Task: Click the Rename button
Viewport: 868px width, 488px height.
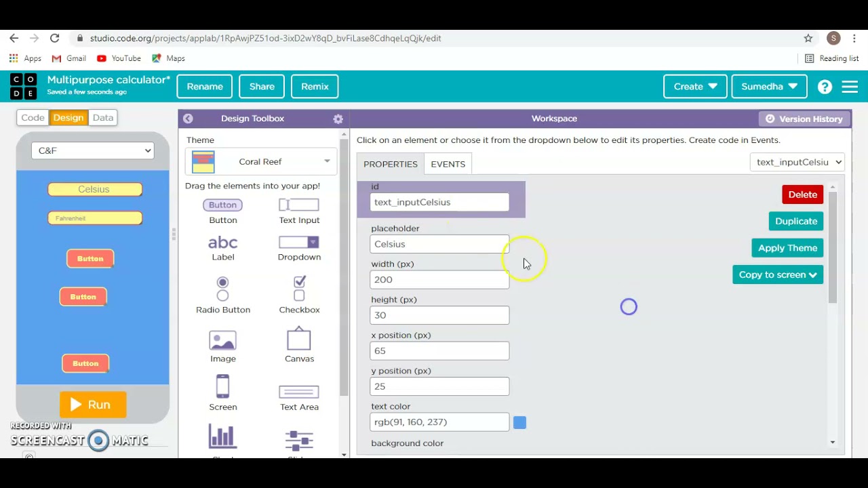Action: point(205,87)
